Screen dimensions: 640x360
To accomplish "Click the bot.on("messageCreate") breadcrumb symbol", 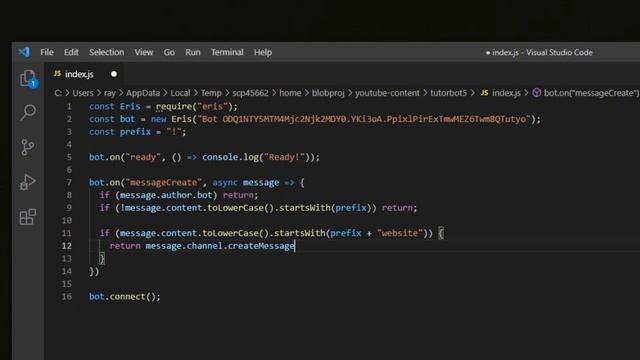I will (586, 93).
